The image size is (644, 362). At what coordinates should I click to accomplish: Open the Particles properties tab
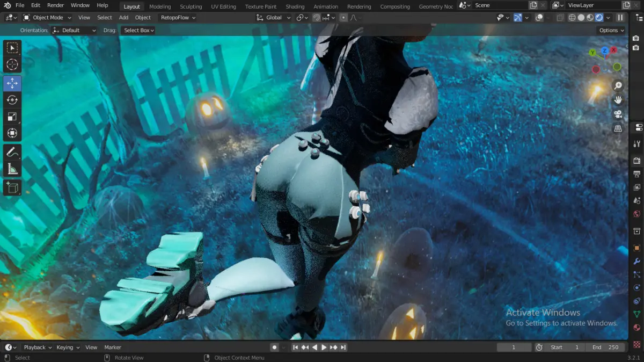(x=637, y=274)
